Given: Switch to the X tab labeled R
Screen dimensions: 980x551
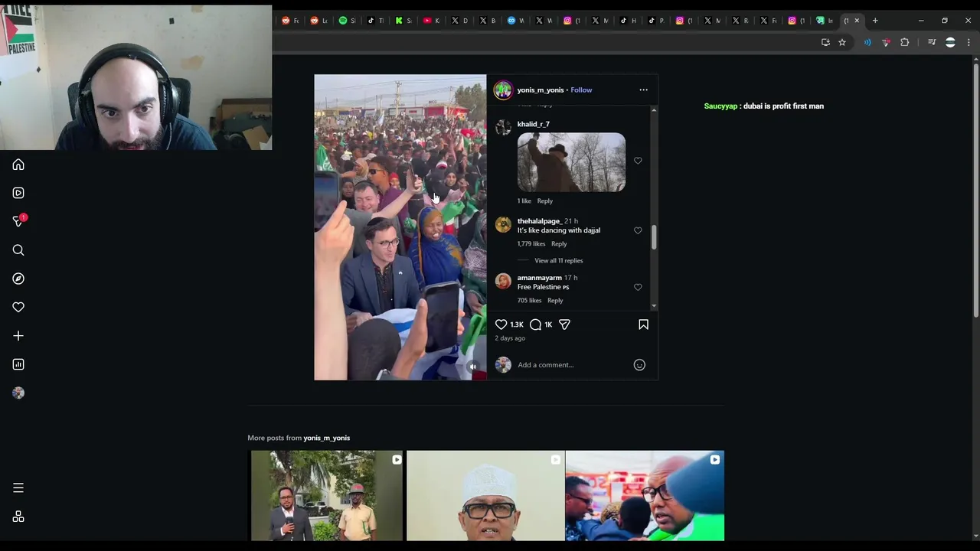Looking at the screenshot, I should point(740,21).
